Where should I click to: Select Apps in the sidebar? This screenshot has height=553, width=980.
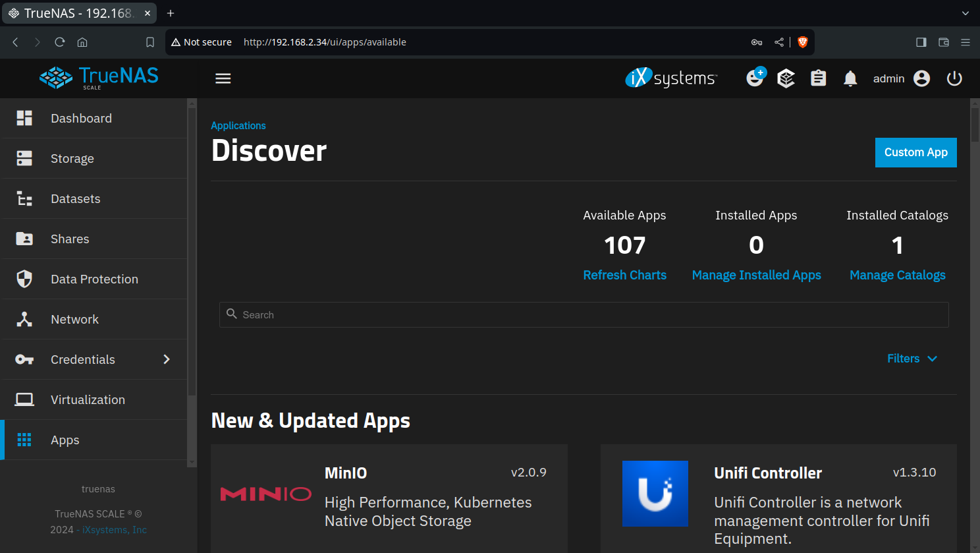pos(95,440)
